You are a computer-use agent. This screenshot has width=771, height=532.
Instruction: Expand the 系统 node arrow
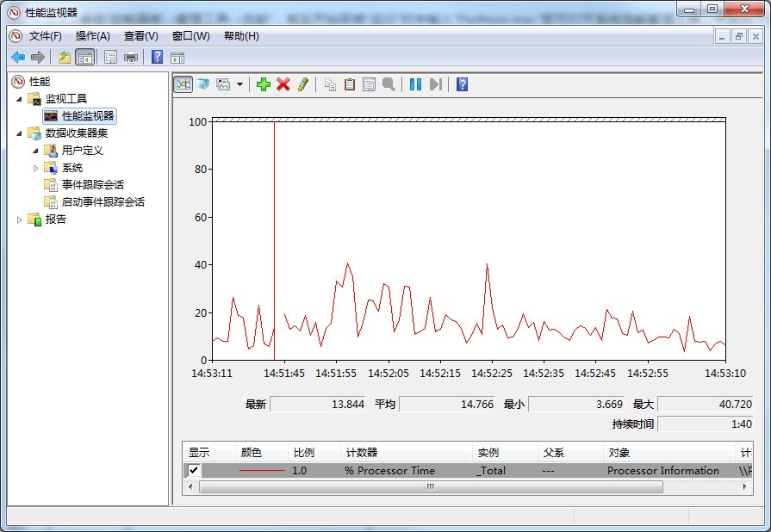35,168
